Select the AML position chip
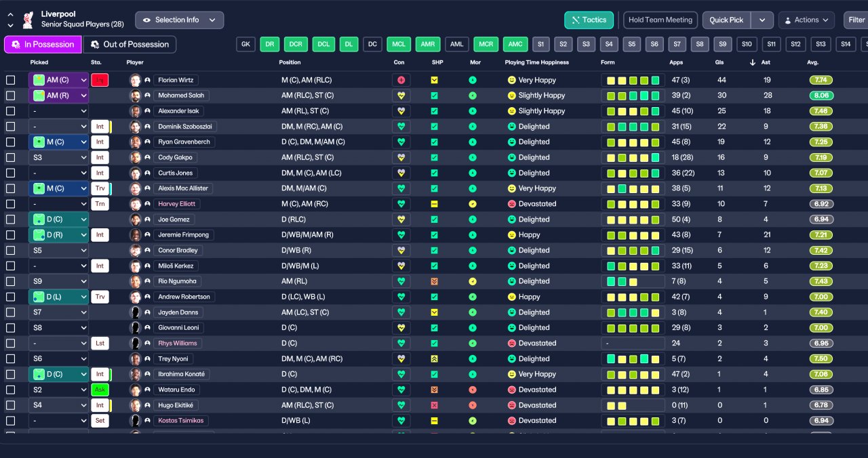Viewport: 868px width, 458px height. (x=457, y=45)
